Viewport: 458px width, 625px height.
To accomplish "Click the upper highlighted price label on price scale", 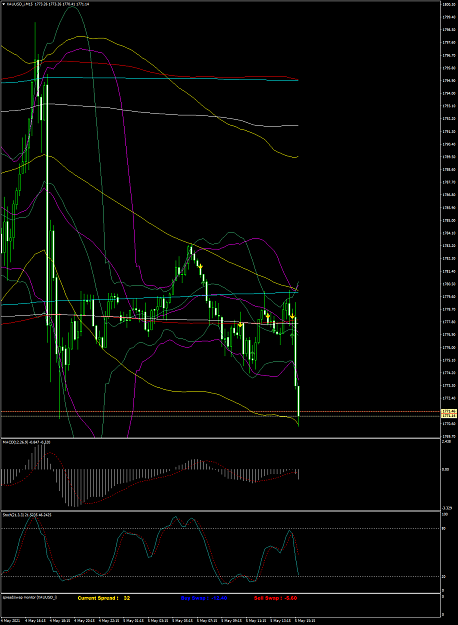I will tap(449, 411).
